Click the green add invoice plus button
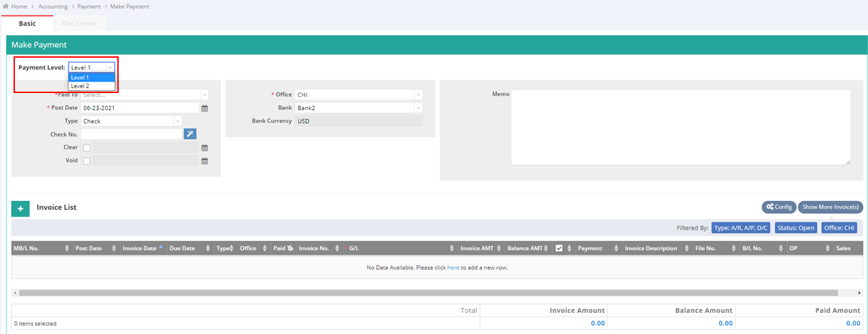Viewport: 868px width, 334px height. click(20, 208)
